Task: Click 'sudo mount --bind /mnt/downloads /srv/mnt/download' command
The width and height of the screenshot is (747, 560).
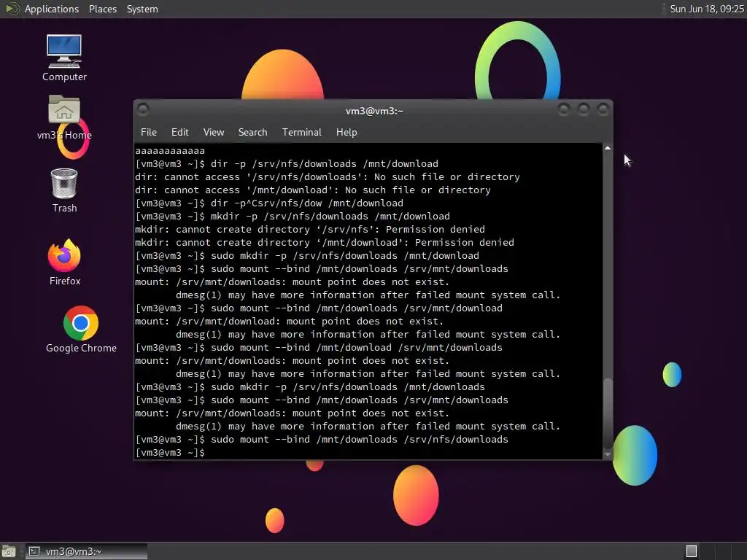Action: pyautogui.click(x=356, y=308)
